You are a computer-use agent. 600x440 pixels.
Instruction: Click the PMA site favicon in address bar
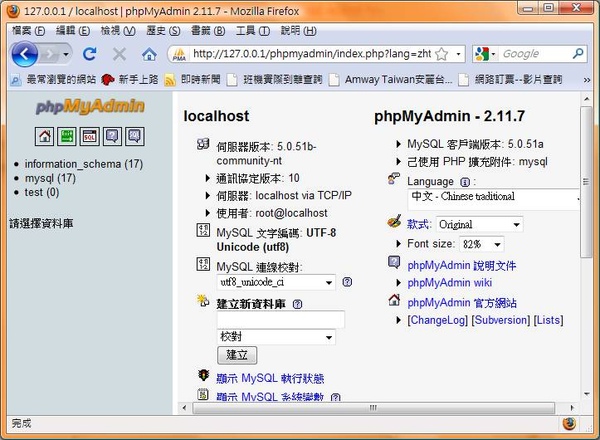pos(179,54)
